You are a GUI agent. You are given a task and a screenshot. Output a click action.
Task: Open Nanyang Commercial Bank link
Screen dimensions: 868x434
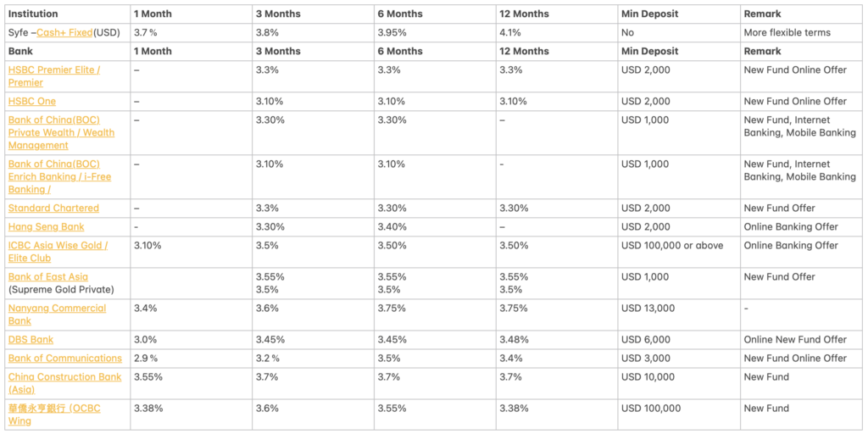coord(57,314)
